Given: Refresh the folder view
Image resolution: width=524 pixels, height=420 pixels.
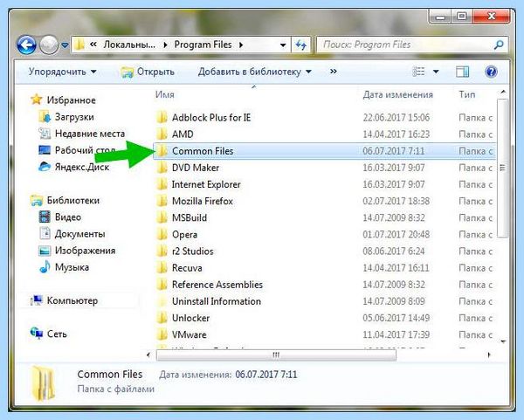Looking at the screenshot, I should coord(300,45).
